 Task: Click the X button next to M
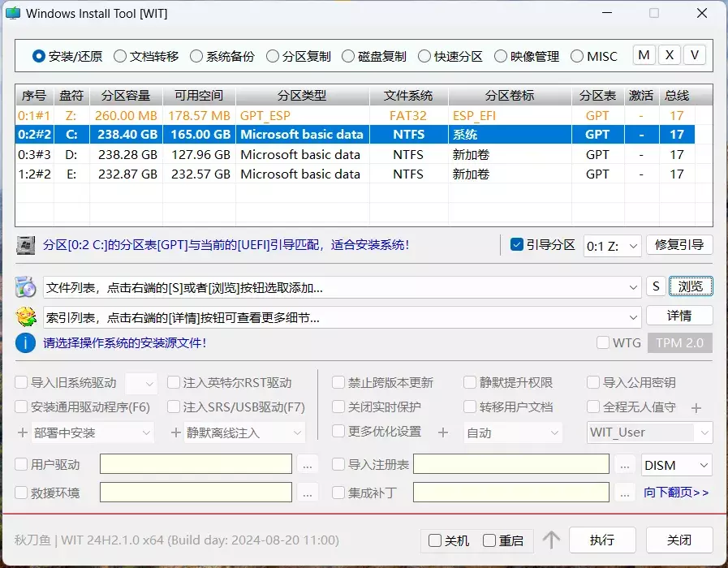[670, 55]
